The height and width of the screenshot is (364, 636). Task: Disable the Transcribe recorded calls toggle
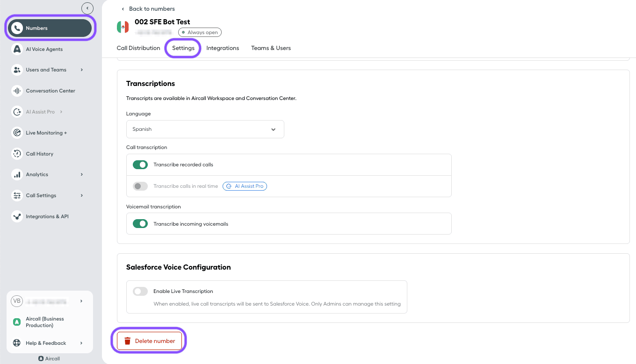[140, 164]
